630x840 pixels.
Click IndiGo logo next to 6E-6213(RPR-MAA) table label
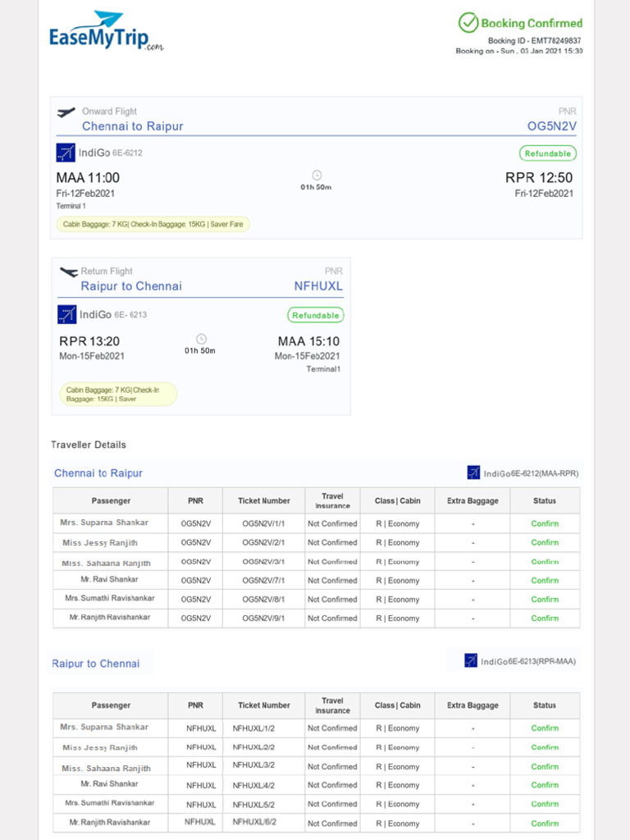471,660
